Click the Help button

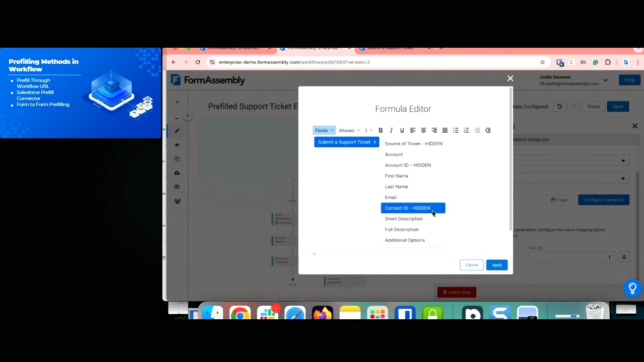(629, 80)
